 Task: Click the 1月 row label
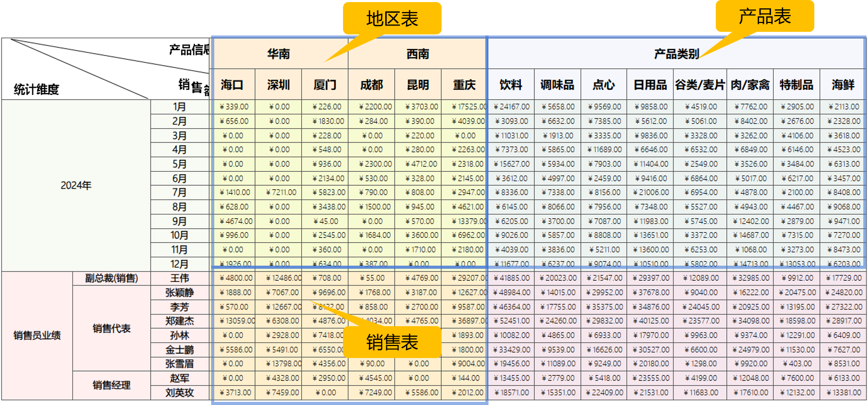(x=179, y=106)
